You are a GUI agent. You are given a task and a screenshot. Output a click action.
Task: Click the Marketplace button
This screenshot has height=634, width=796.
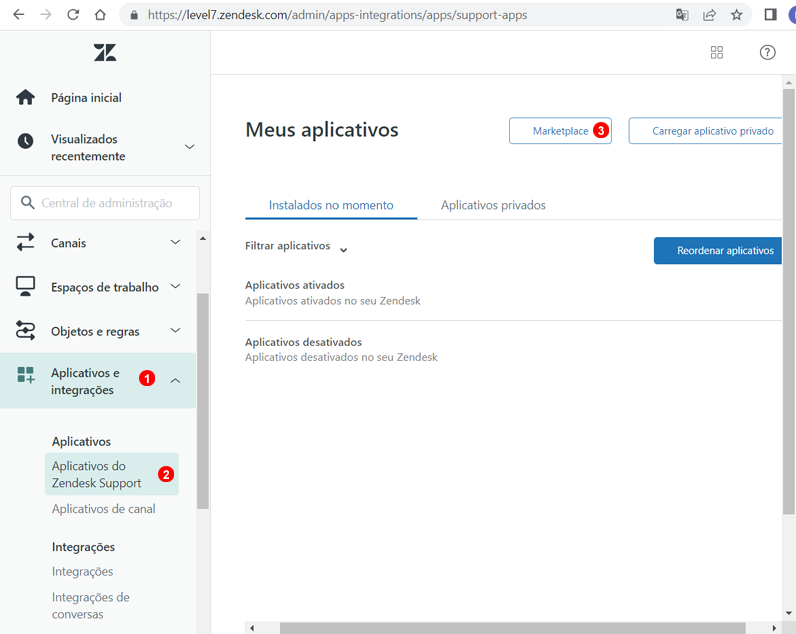click(x=560, y=131)
